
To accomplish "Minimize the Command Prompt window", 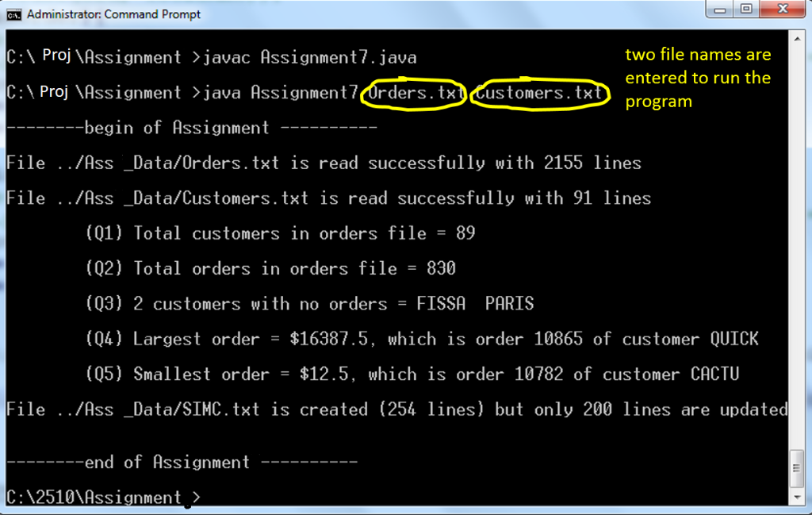I will click(x=720, y=10).
